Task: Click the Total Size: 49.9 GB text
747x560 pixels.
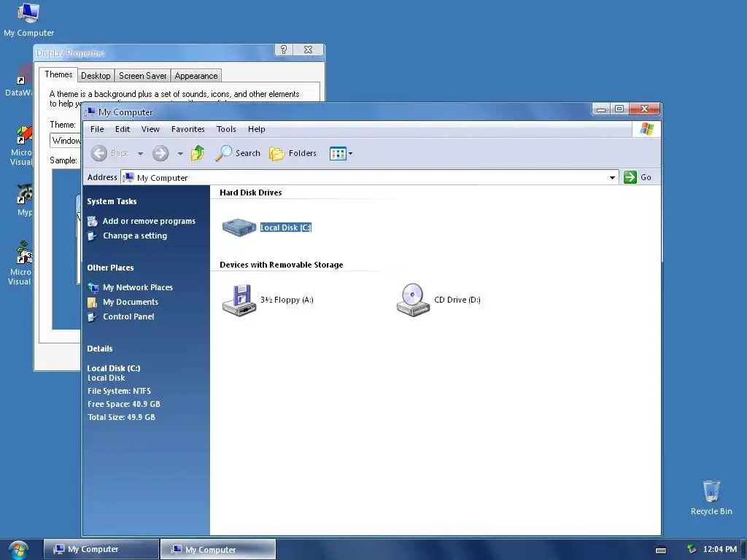Action: pyautogui.click(x=122, y=417)
